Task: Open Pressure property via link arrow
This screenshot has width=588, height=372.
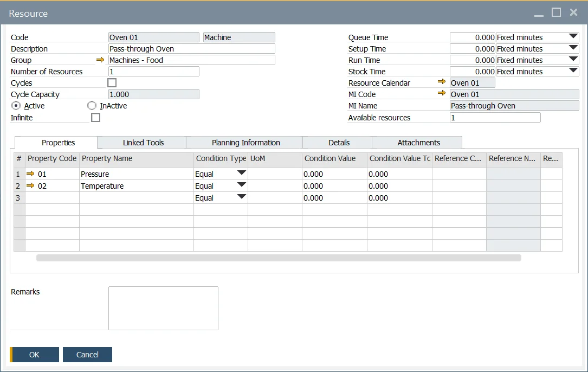Action: 31,174
